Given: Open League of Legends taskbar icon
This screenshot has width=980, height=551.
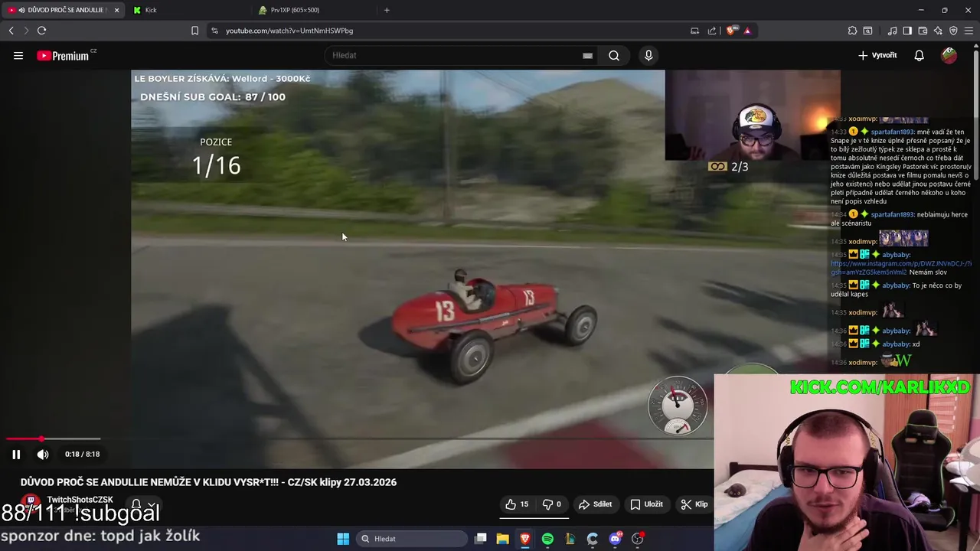Looking at the screenshot, I should point(570,539).
